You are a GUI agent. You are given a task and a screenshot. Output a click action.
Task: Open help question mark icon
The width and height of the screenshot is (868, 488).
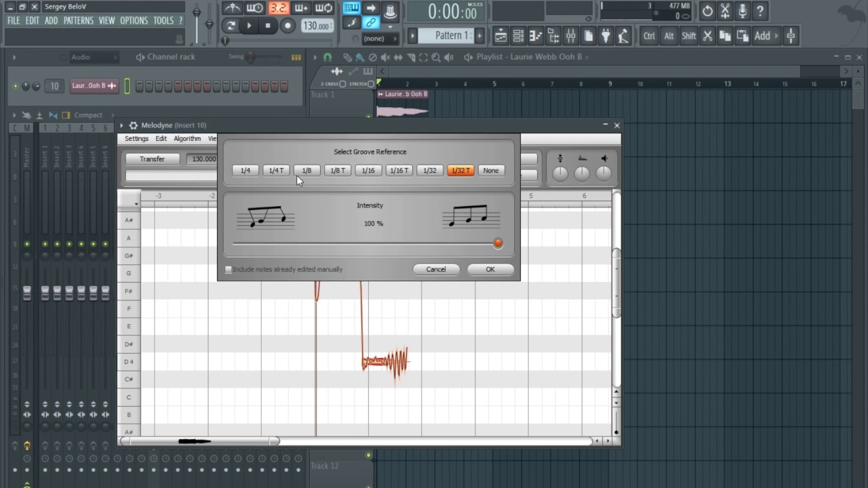[x=761, y=11]
